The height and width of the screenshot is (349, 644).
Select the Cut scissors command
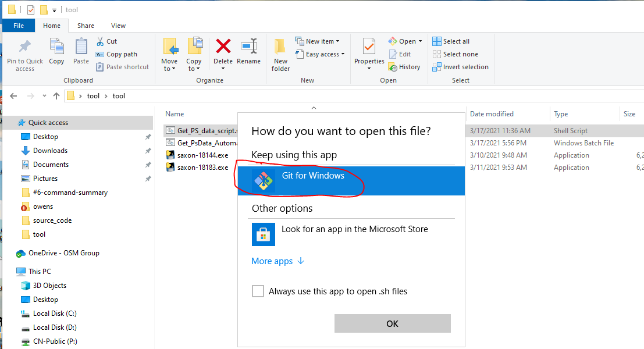tap(107, 41)
